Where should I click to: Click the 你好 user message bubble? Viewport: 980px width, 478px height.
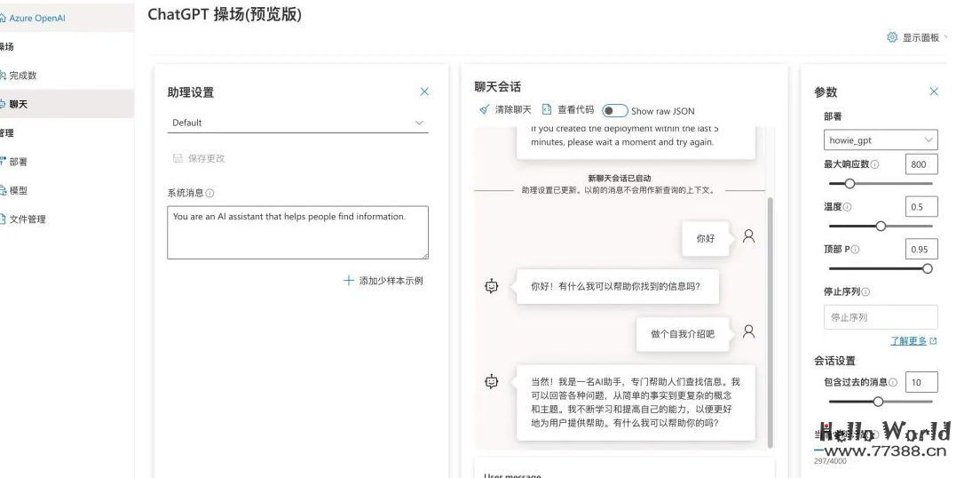pyautogui.click(x=706, y=238)
